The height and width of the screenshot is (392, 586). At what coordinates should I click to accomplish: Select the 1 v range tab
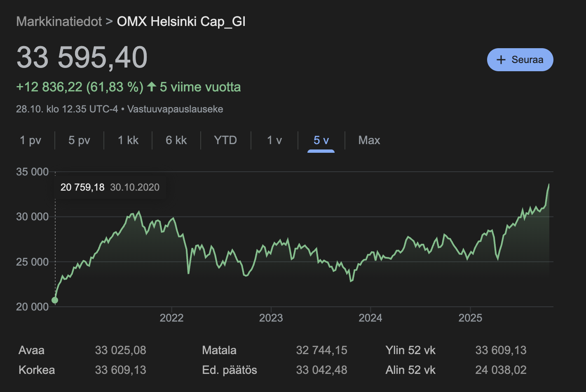(x=274, y=140)
